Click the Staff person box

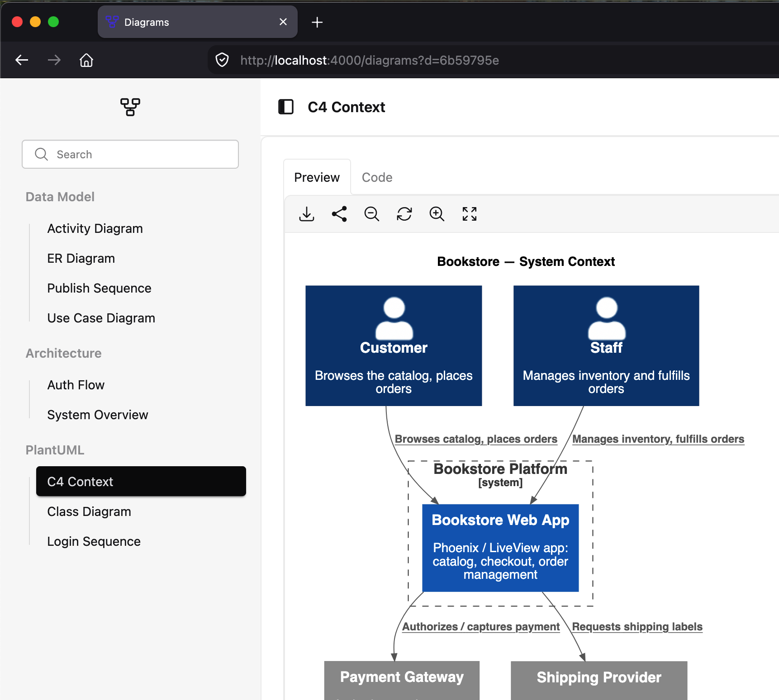pos(606,345)
